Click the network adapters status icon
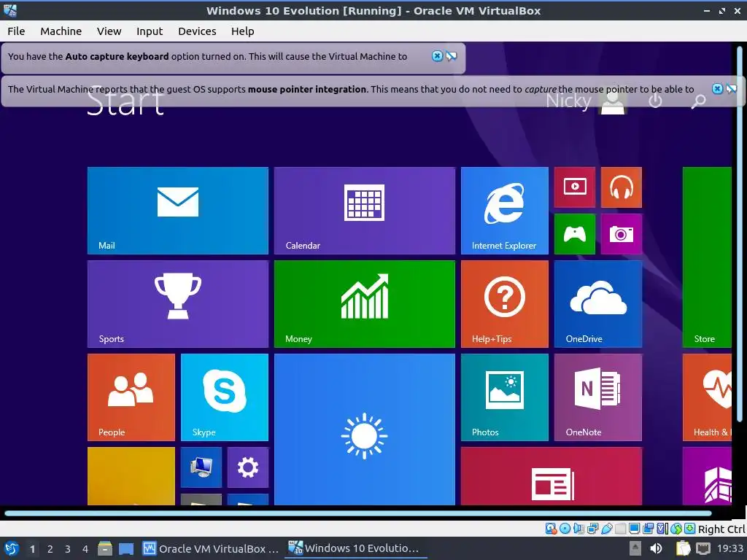The height and width of the screenshot is (560, 747). 592,529
